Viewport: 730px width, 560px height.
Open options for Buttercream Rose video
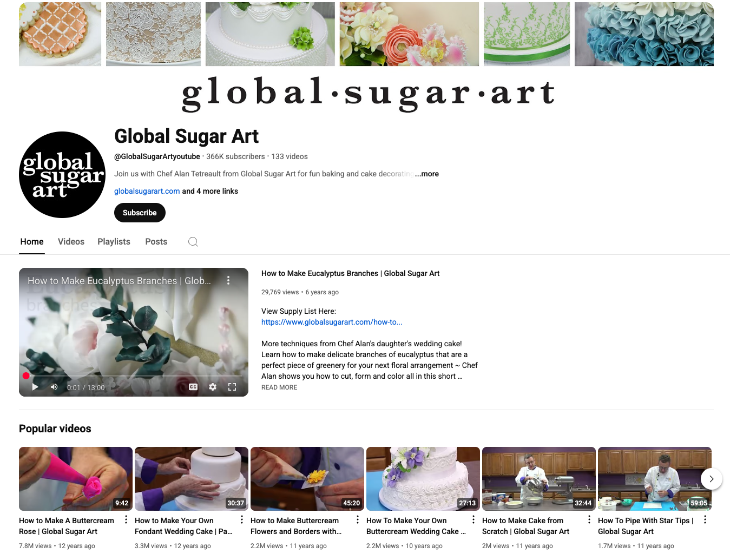click(x=126, y=519)
